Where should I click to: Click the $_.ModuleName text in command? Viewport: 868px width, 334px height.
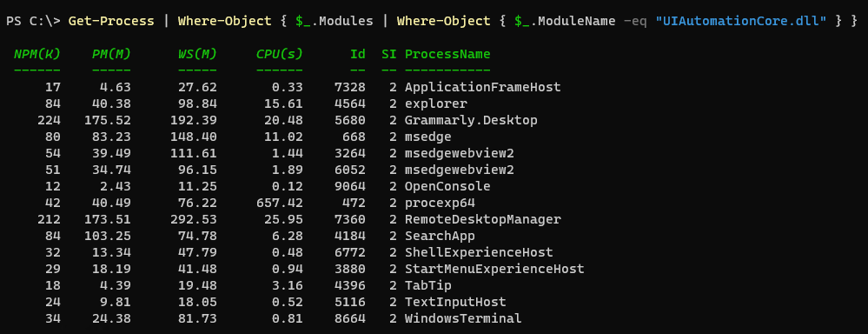click(x=565, y=22)
